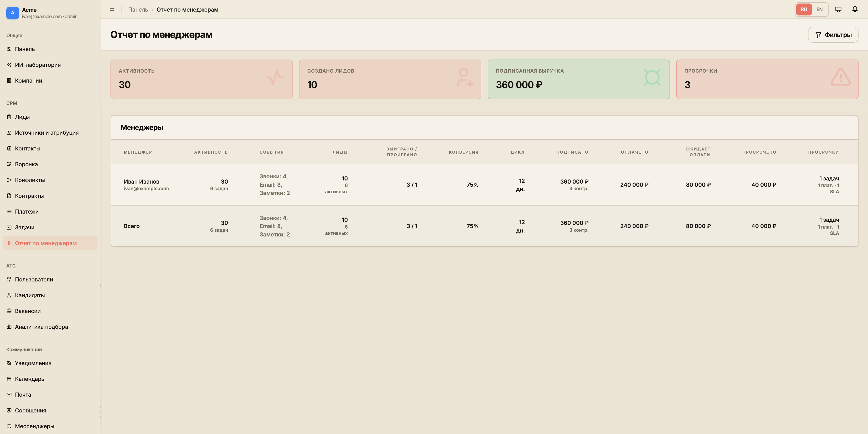Click the Источники и атрибуция chart icon

tap(9, 133)
